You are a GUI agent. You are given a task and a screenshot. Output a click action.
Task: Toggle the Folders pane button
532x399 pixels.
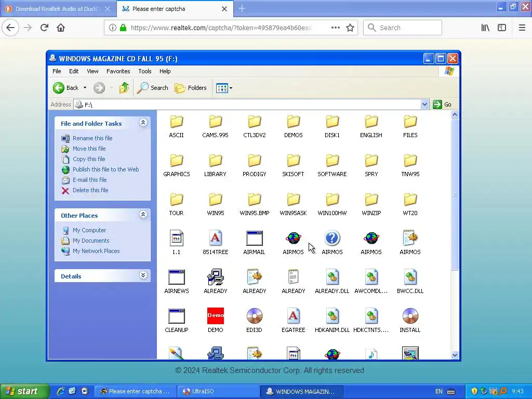click(191, 88)
